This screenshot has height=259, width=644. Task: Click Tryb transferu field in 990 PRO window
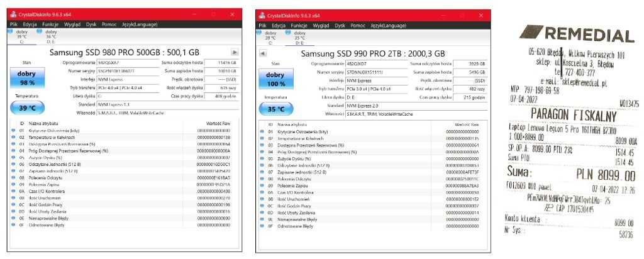(x=376, y=89)
